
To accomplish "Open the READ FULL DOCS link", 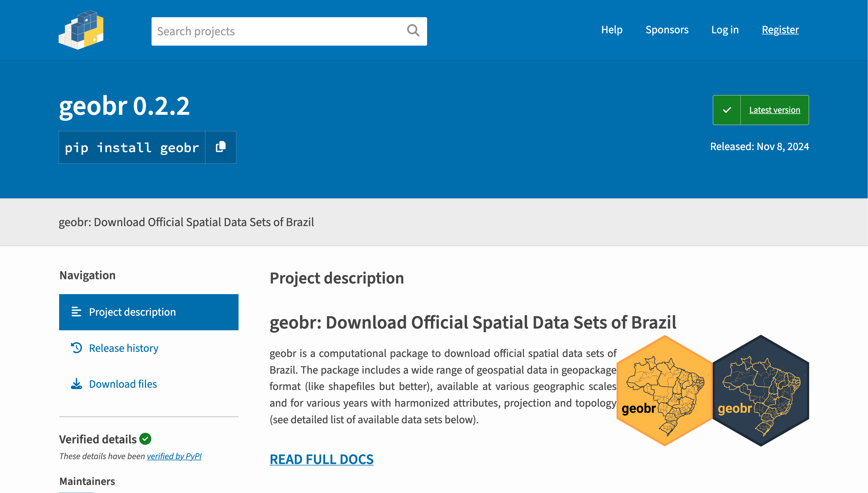I will [321, 459].
